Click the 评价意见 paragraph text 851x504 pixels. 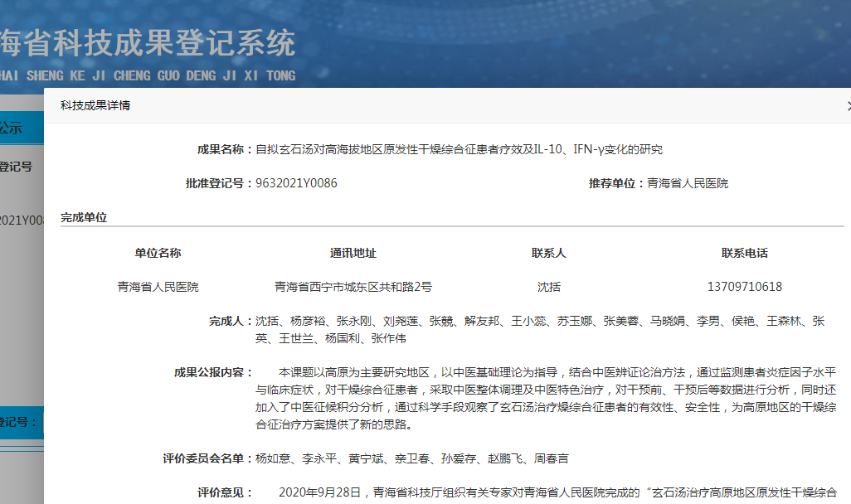[x=557, y=492]
